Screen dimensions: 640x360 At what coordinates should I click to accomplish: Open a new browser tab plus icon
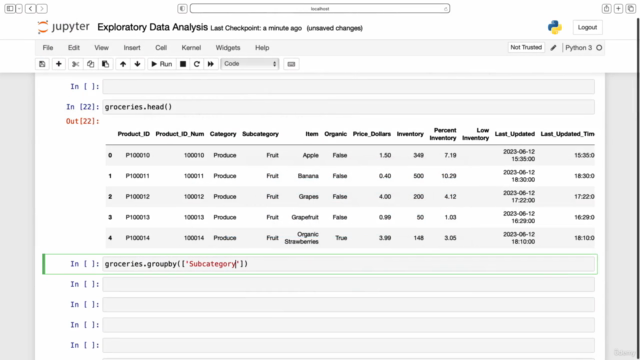[618, 8]
